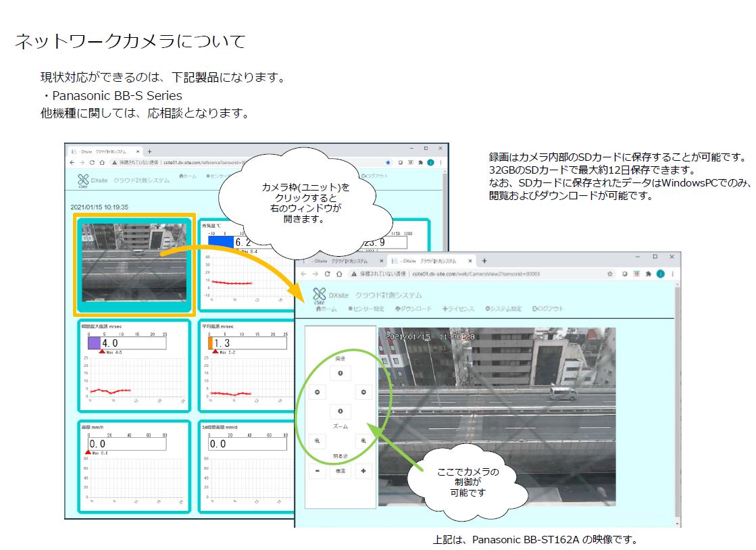Pan the camera left with arrow button
Screen dimensions: 756x550
point(318,392)
